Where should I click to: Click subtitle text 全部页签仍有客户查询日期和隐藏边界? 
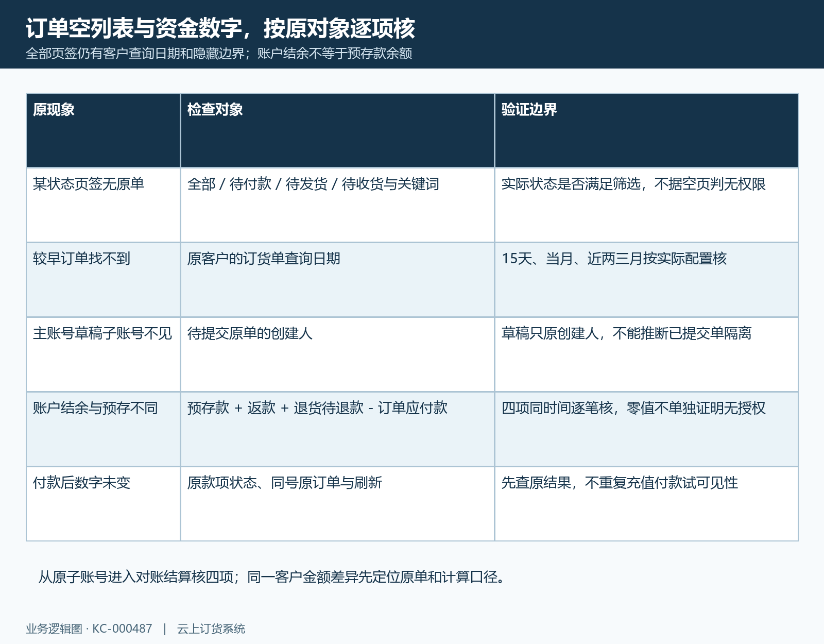click(135, 54)
